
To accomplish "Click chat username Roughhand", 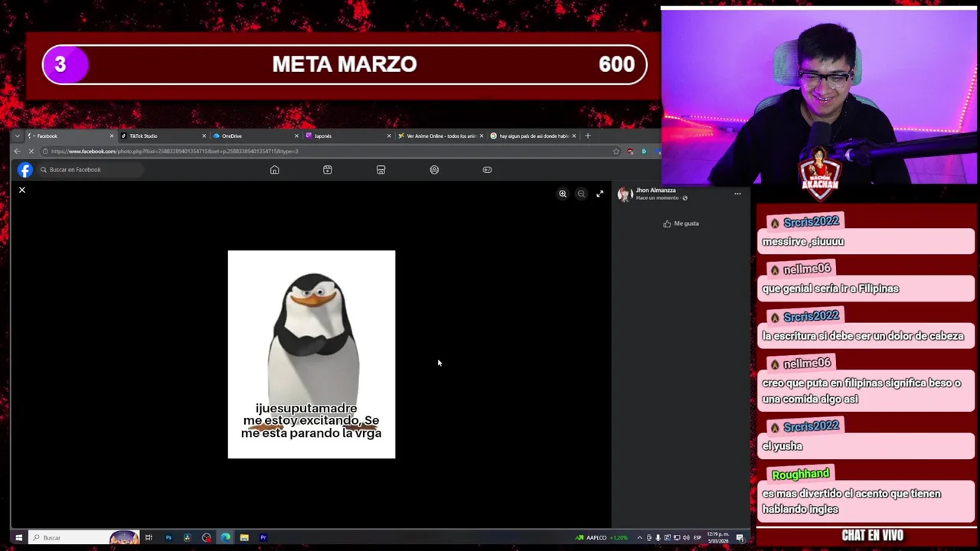I will point(800,475).
